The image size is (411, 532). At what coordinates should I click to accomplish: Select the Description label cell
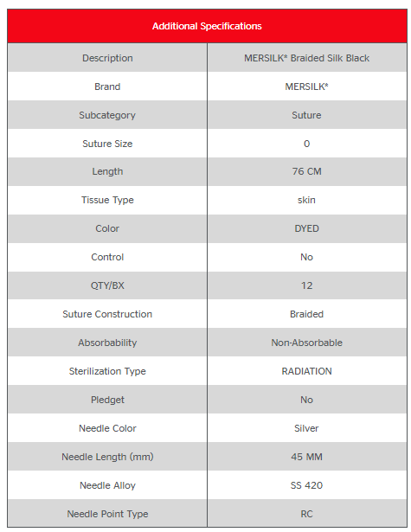coord(107,58)
